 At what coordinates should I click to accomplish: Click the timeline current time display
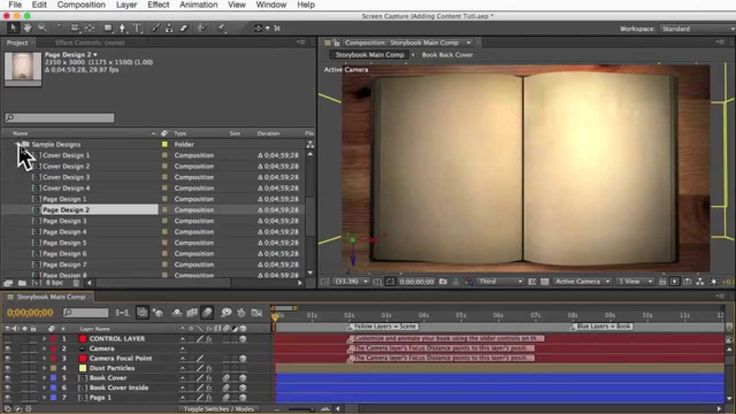coord(30,313)
